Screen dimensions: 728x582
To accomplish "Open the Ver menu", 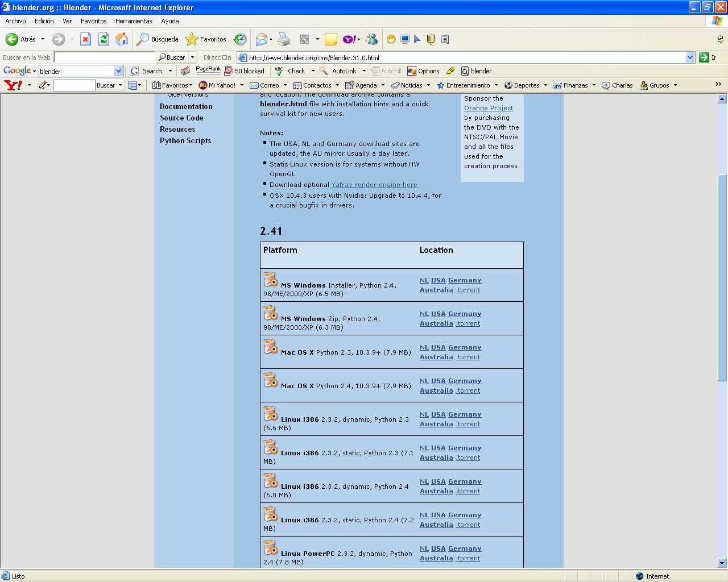I will [67, 21].
